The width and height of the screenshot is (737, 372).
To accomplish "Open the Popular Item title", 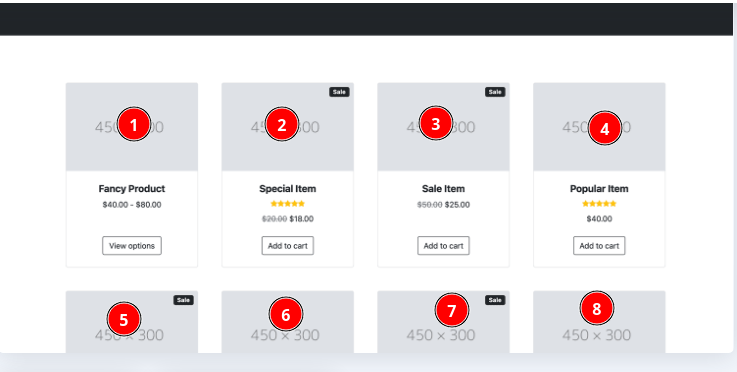I will [x=599, y=189].
